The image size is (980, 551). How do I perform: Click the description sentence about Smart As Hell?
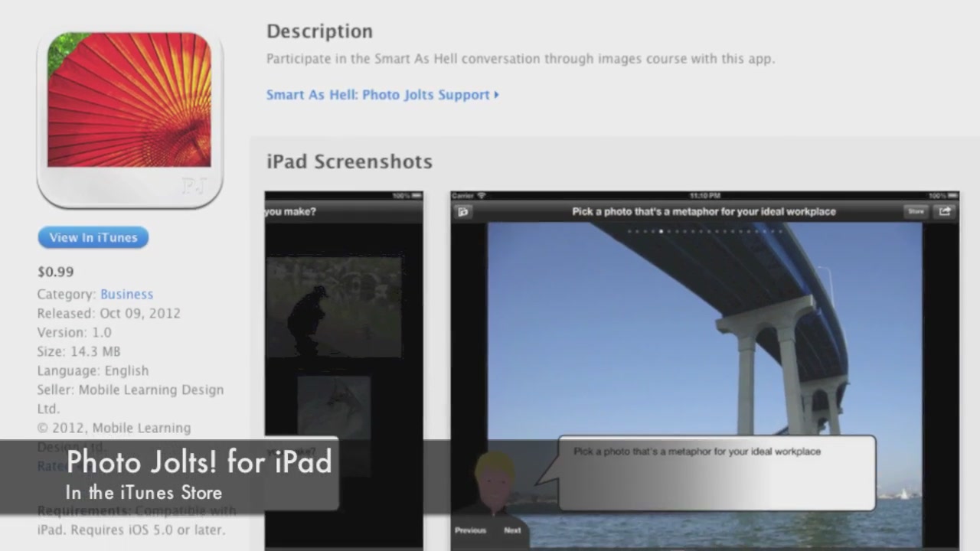[x=521, y=58]
